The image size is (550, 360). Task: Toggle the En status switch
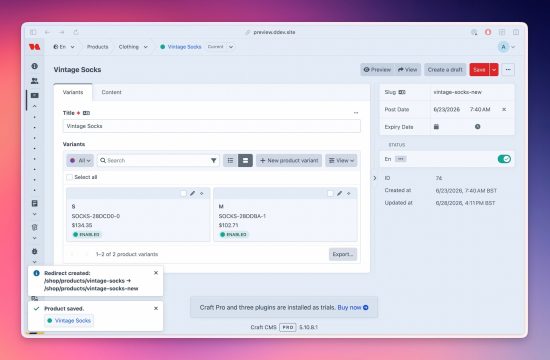[x=504, y=159]
